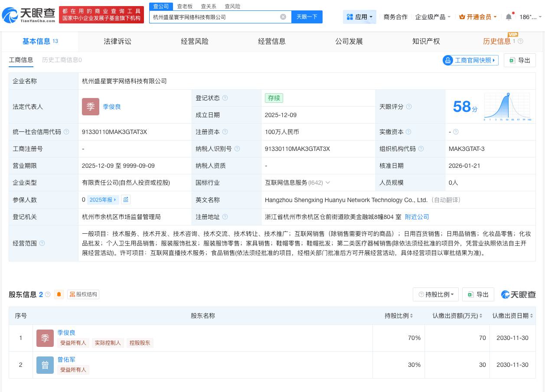
Task: Expand the 企业级产品 menu chevron
Action: [x=450, y=17]
